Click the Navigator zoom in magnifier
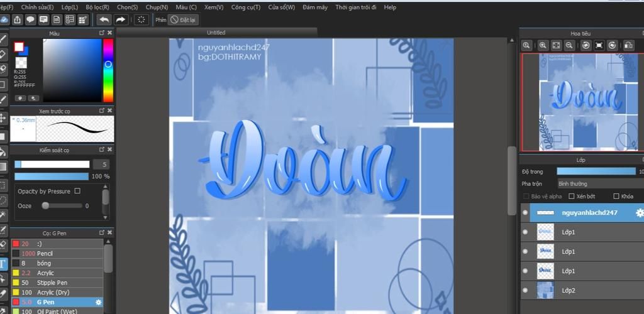Screen dimensions: 644x314 (x=543, y=45)
